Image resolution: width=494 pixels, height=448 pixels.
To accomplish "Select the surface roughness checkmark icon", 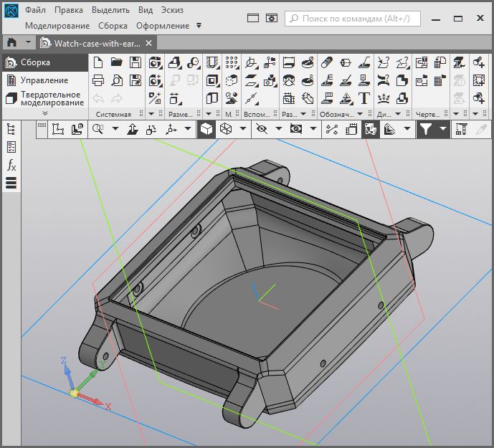I will pyautogui.click(x=346, y=80).
